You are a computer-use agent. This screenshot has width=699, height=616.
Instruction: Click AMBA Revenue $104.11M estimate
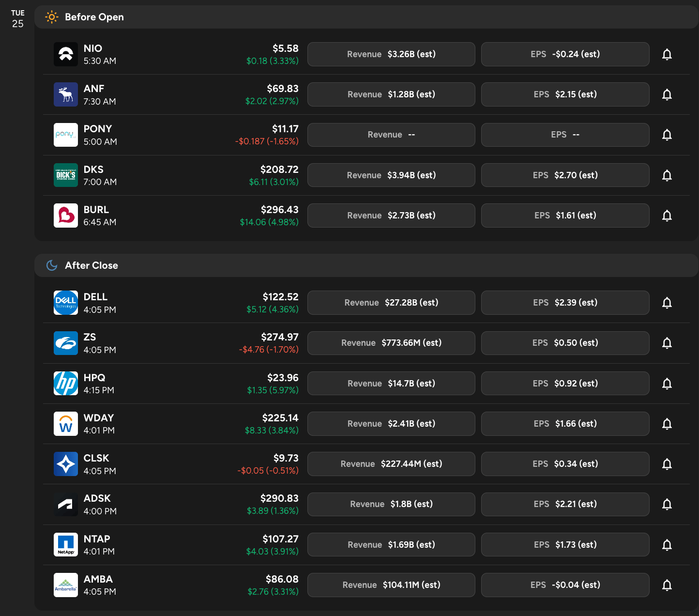(391, 585)
